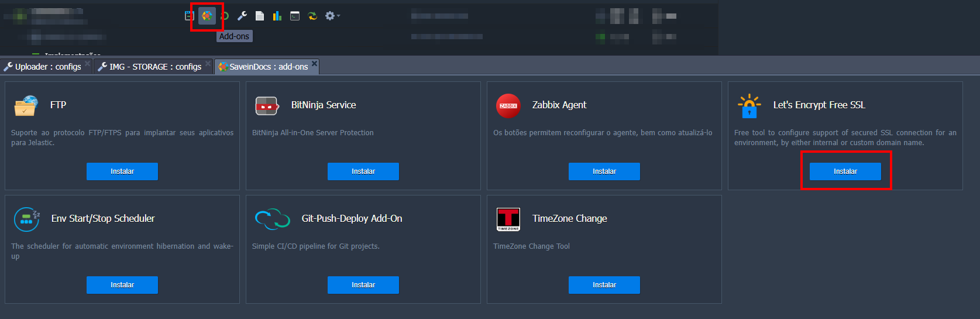
Task: Open the statistics bar chart icon
Action: [277, 16]
